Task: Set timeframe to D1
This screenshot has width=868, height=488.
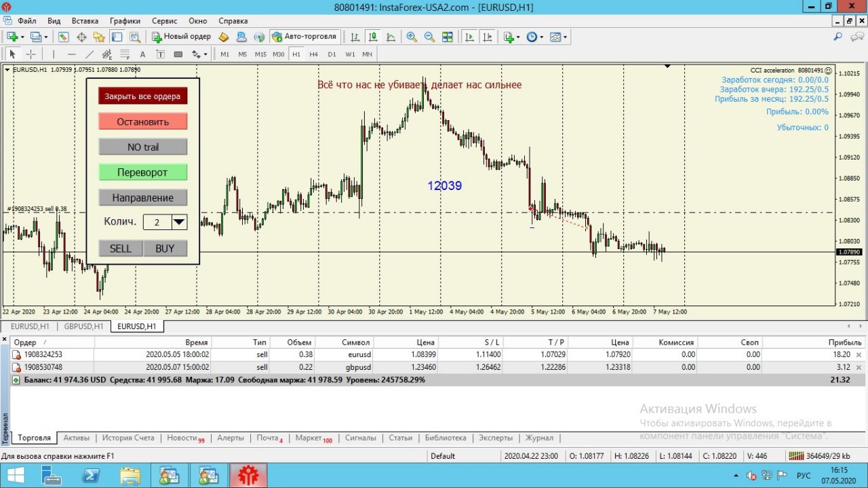Action: click(332, 54)
